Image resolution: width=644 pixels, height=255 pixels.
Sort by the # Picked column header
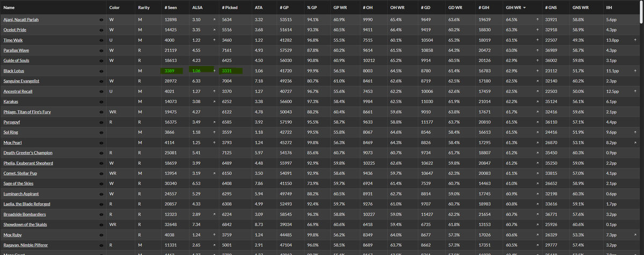(x=230, y=8)
